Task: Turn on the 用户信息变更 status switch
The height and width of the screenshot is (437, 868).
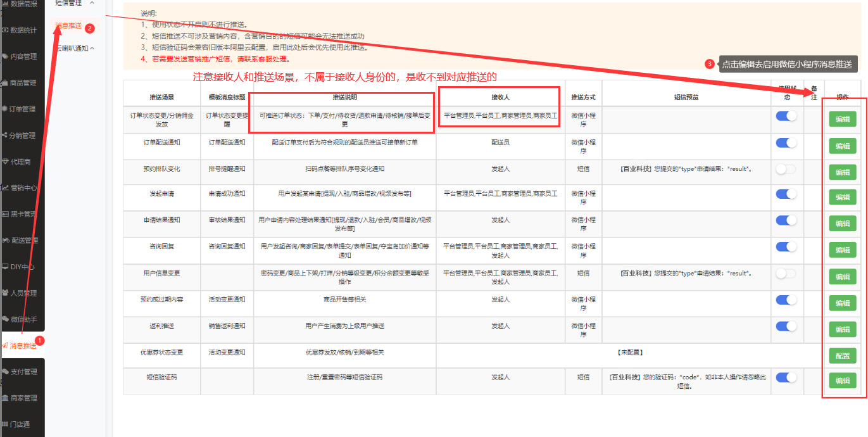Action: (786, 274)
